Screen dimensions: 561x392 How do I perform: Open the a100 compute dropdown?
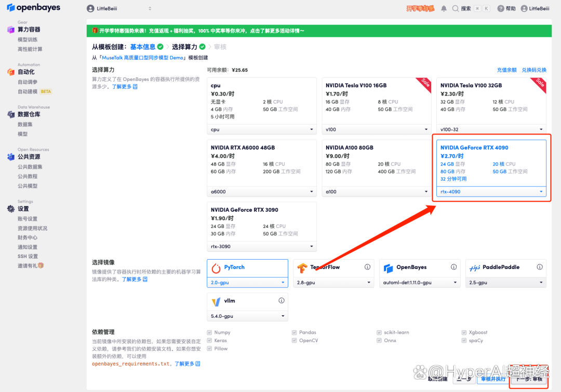[377, 192]
